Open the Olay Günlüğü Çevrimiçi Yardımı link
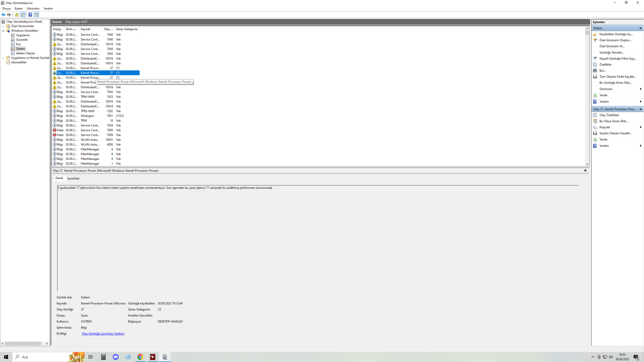644x362 pixels. (103, 334)
